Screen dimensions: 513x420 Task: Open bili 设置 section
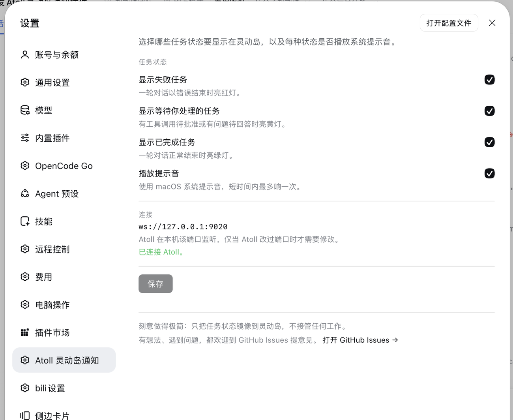pyautogui.click(x=64, y=388)
